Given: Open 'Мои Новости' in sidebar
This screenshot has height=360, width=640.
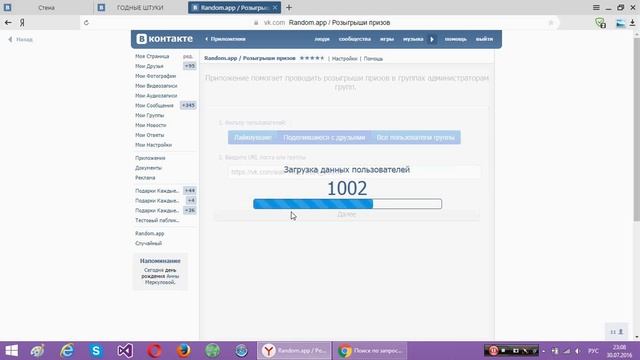Looking at the screenshot, I should 151,125.
